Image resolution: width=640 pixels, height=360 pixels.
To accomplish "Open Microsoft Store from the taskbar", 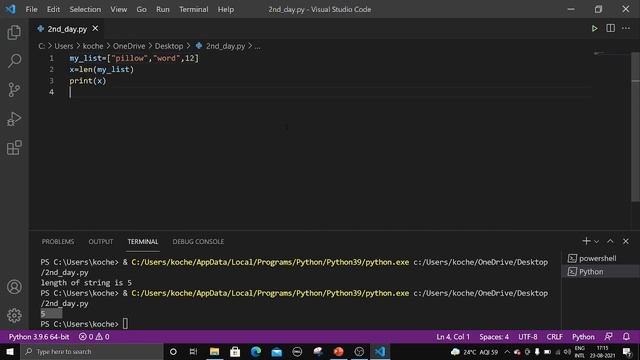I will coord(235,351).
